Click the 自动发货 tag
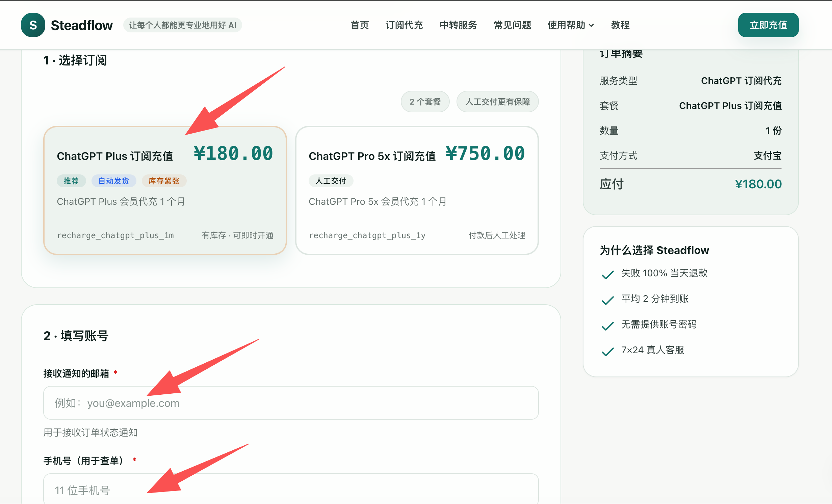This screenshot has height=504, width=832. [x=114, y=181]
